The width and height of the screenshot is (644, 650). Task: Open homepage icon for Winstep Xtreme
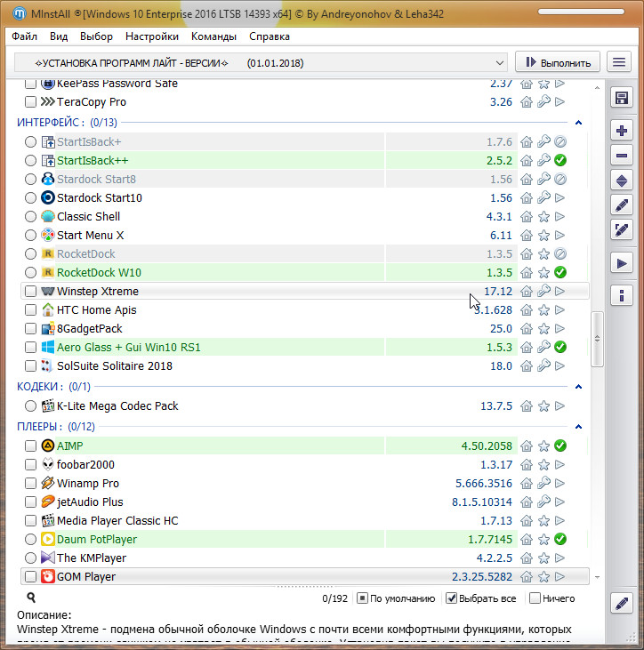coord(527,292)
